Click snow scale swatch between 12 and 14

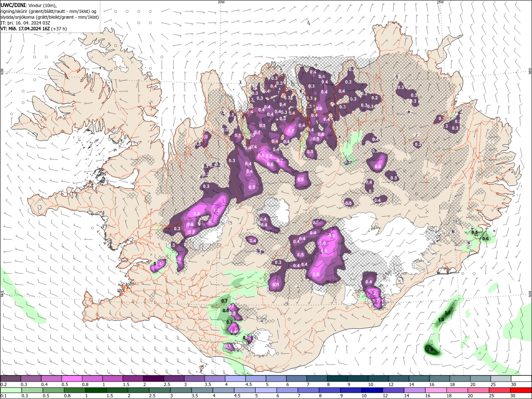pyautogui.click(x=399, y=379)
